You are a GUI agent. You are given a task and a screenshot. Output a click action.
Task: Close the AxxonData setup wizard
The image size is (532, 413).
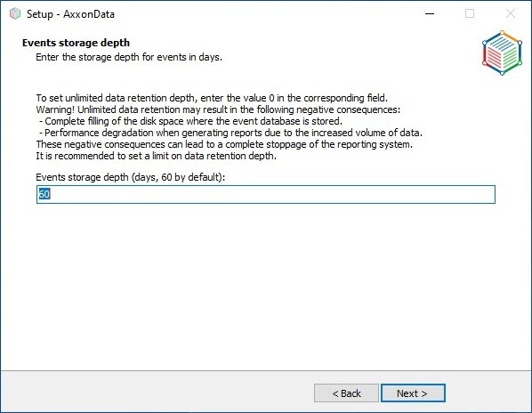point(511,13)
